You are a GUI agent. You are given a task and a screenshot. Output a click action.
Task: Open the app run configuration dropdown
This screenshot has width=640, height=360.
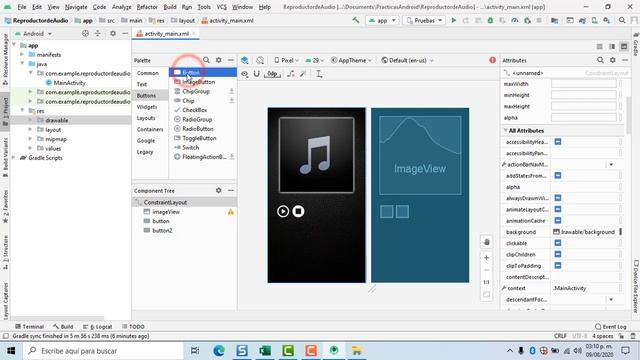tap(382, 20)
